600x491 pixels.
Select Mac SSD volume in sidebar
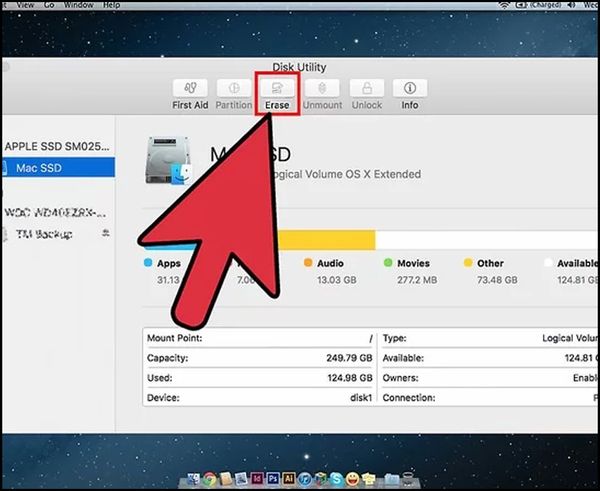pos(39,168)
